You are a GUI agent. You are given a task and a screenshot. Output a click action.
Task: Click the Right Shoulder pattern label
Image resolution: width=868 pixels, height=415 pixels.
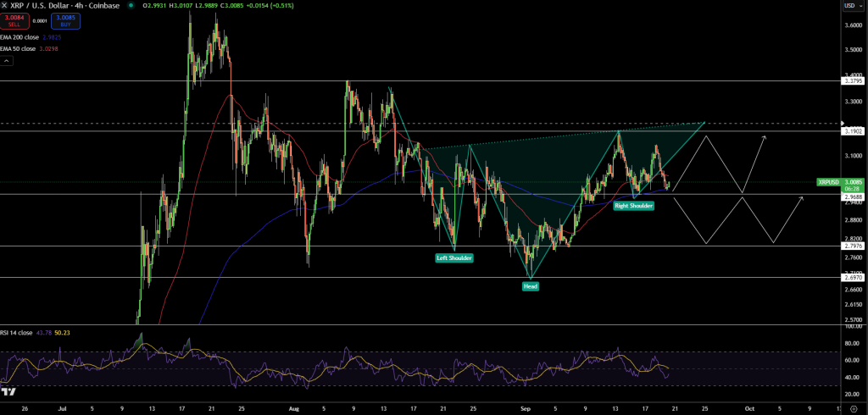coord(634,205)
